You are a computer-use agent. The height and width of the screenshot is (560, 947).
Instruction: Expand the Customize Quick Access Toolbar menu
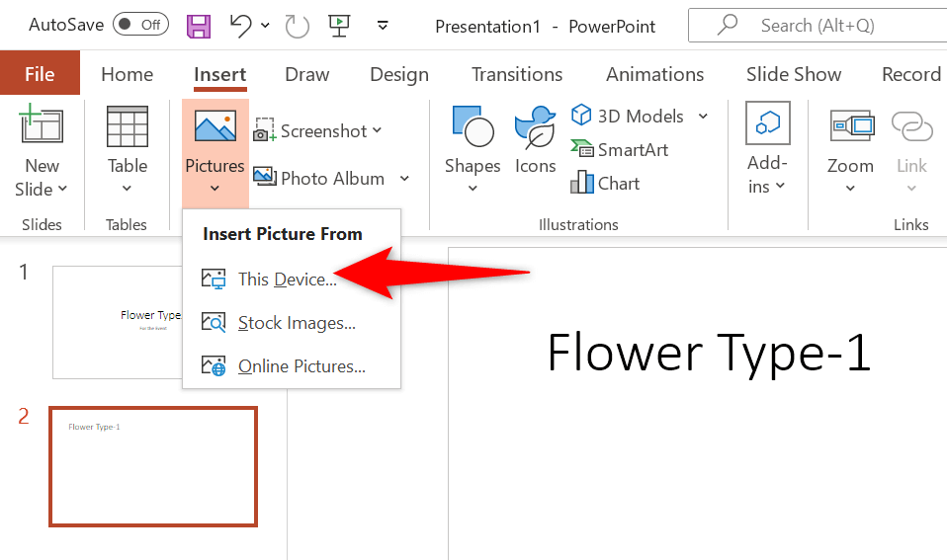coord(384,26)
